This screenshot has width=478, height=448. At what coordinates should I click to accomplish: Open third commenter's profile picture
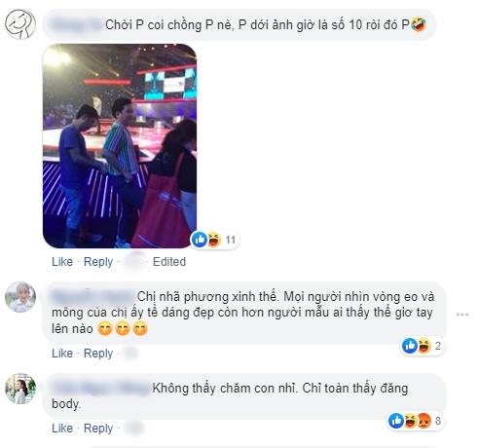click(20, 389)
